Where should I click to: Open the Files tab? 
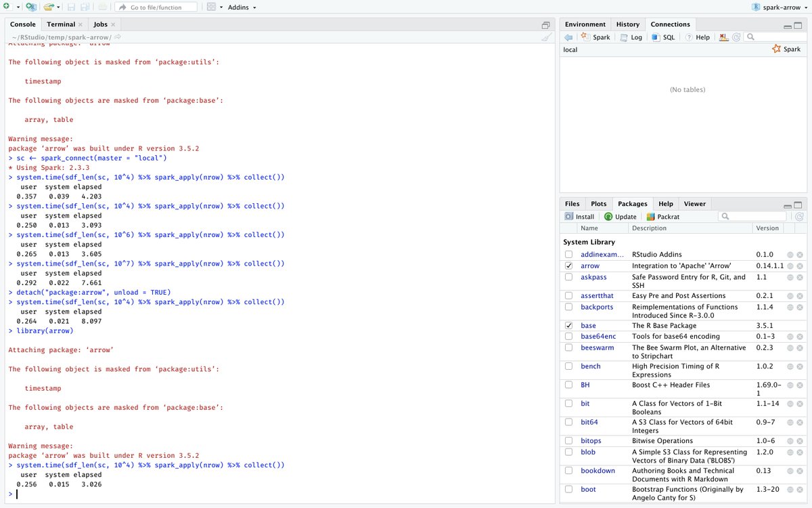click(x=572, y=203)
